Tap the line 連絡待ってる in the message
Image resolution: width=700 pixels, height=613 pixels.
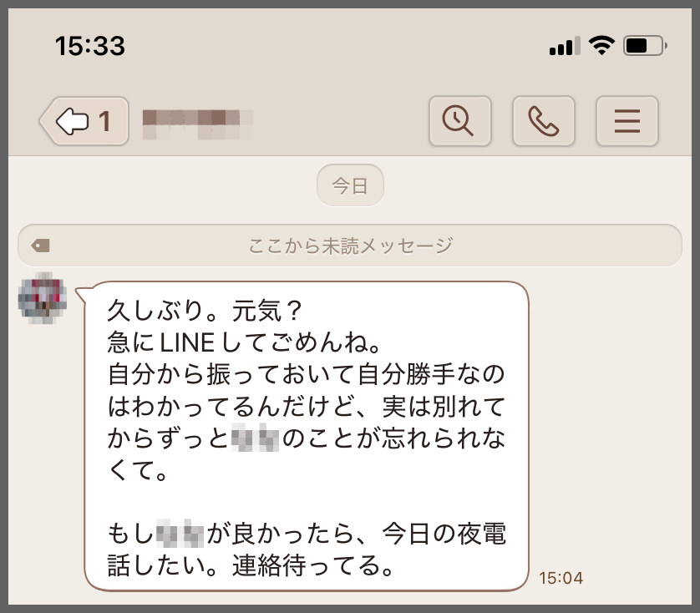(x=312, y=565)
